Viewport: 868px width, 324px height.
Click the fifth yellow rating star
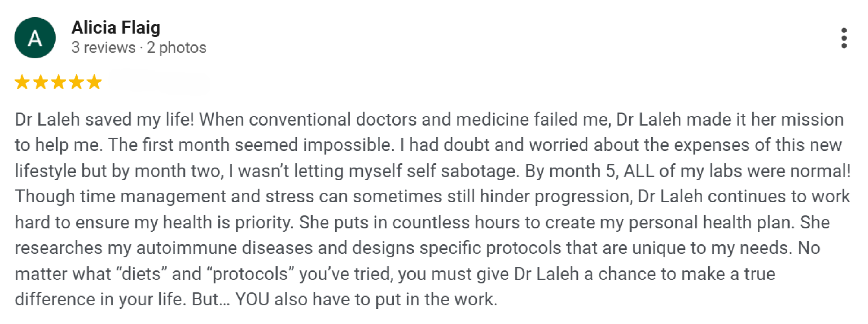point(94,82)
